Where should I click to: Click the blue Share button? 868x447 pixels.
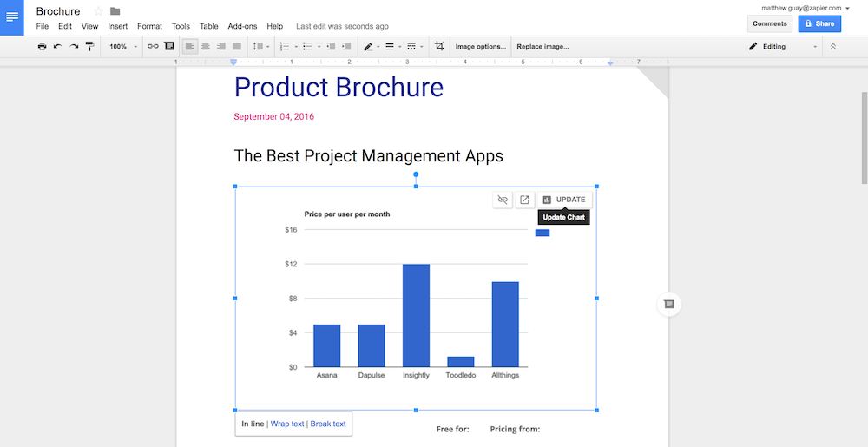click(x=819, y=23)
